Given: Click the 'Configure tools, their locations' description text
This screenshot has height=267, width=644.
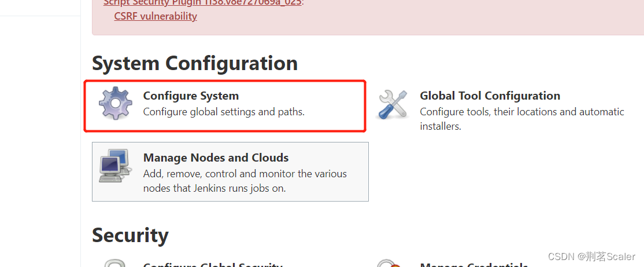Looking at the screenshot, I should [x=521, y=111].
